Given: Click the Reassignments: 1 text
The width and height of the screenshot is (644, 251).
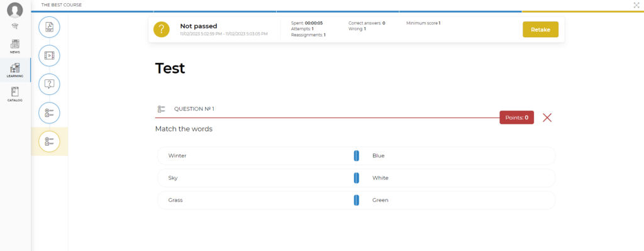Looking at the screenshot, I should (x=308, y=35).
